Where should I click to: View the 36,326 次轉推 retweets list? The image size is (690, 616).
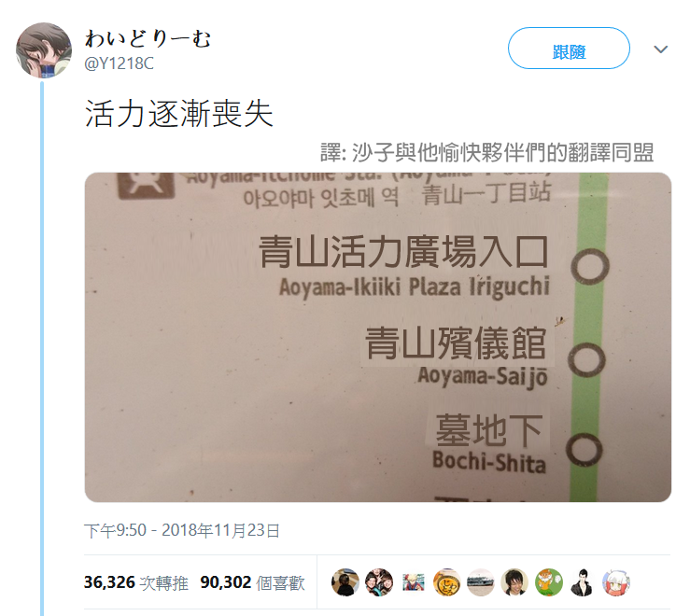(136, 582)
